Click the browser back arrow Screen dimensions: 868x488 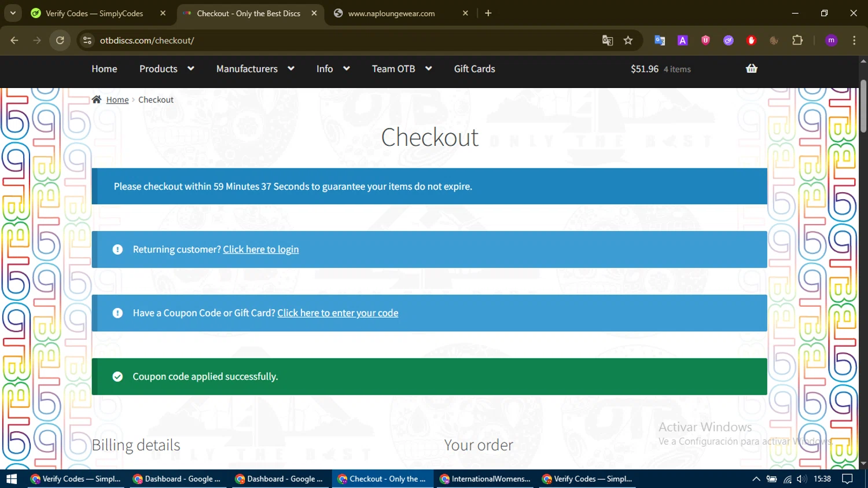(x=14, y=41)
